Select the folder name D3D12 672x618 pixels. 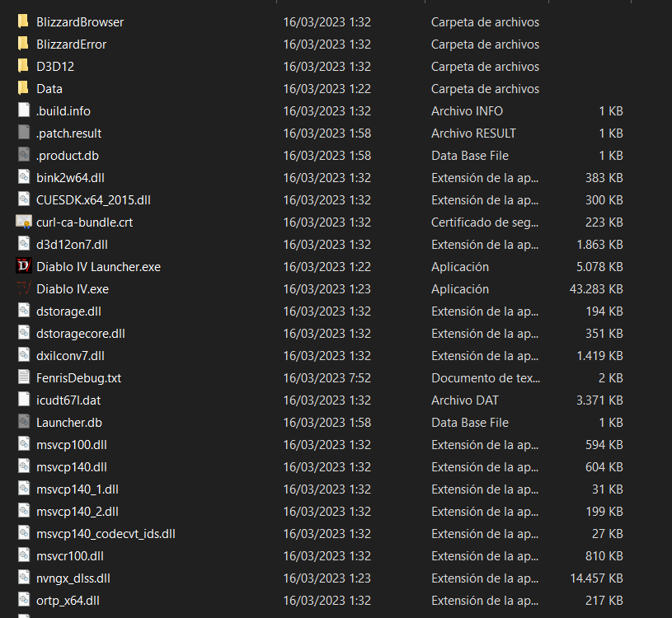(x=55, y=67)
